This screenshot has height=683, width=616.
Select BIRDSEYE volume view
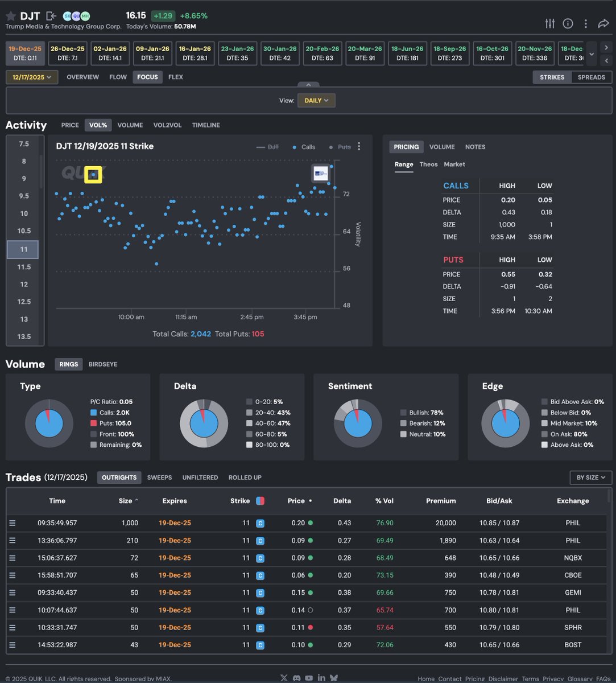click(103, 364)
